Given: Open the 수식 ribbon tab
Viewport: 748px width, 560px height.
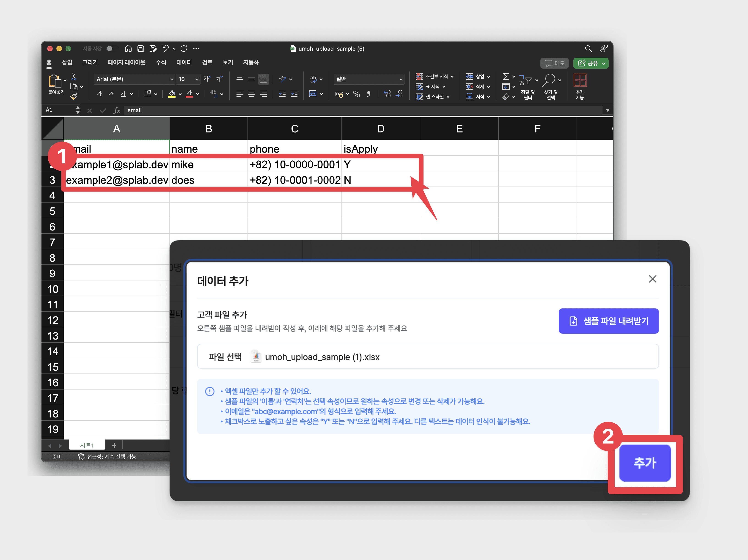Looking at the screenshot, I should (x=161, y=62).
